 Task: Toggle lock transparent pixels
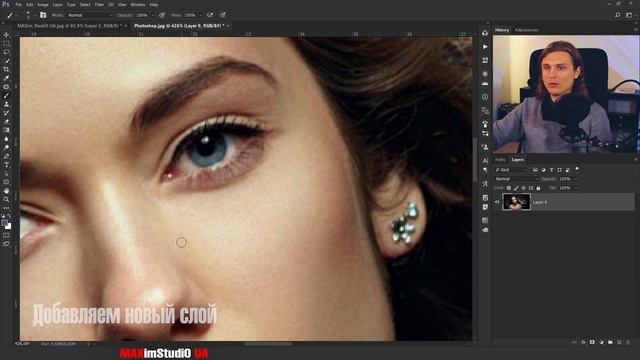click(509, 188)
